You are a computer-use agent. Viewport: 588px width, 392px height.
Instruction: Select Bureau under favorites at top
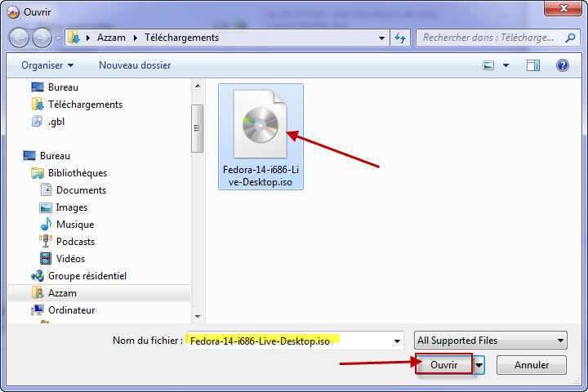click(63, 87)
